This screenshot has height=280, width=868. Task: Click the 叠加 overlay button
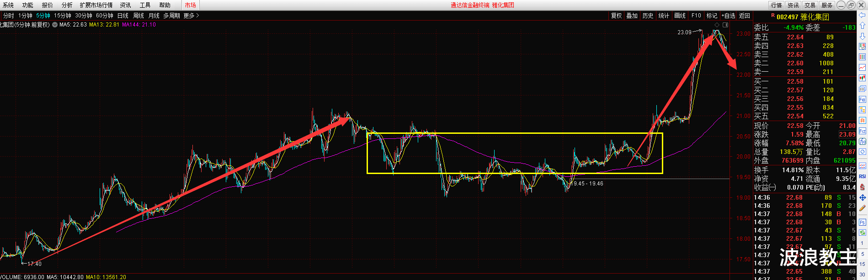pyautogui.click(x=632, y=16)
